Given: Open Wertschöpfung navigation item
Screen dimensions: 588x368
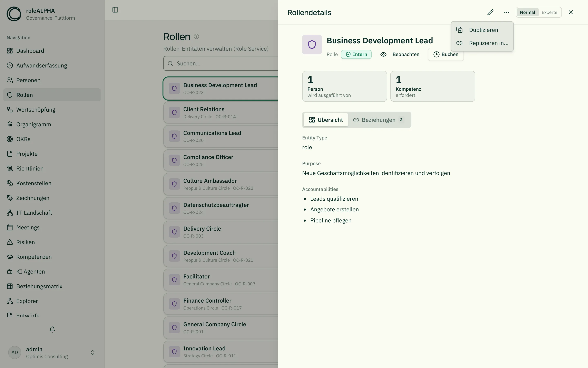Looking at the screenshot, I should tap(52, 110).
